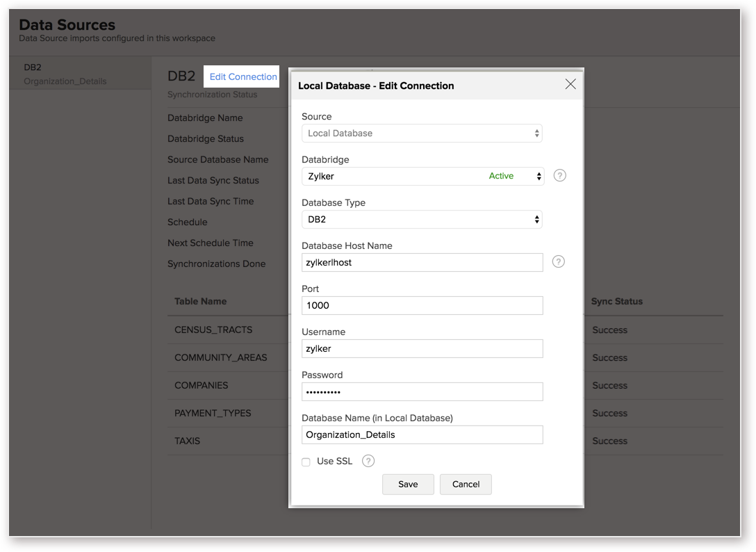The image size is (756, 552).
Task: Open help icon next to Databridge
Action: pos(559,176)
